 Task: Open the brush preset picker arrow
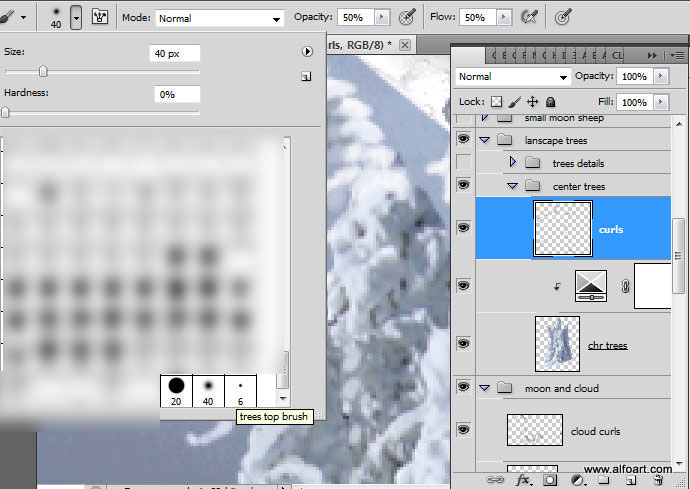76,18
